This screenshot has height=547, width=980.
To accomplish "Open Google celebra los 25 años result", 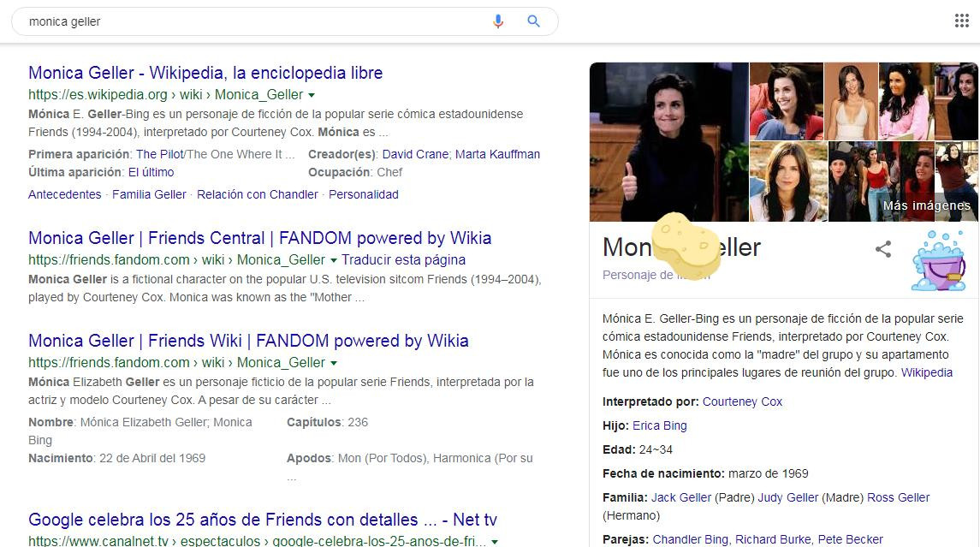I will [x=263, y=520].
